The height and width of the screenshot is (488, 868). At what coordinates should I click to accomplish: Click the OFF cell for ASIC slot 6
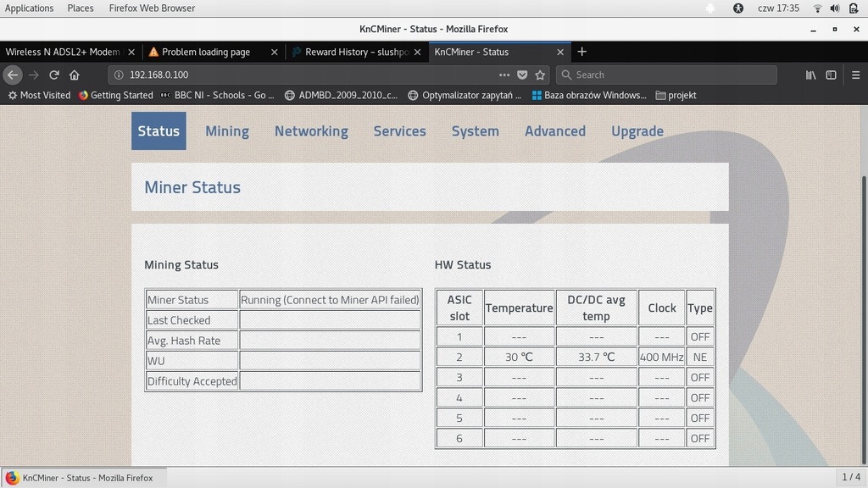pos(699,438)
